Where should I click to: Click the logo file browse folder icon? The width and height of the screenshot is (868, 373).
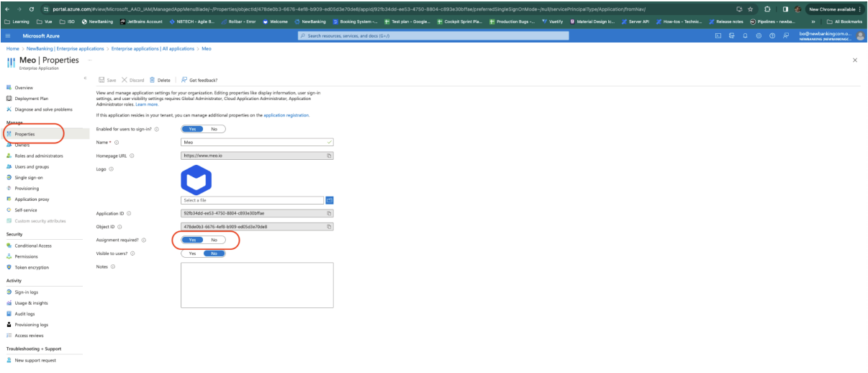[330, 200]
